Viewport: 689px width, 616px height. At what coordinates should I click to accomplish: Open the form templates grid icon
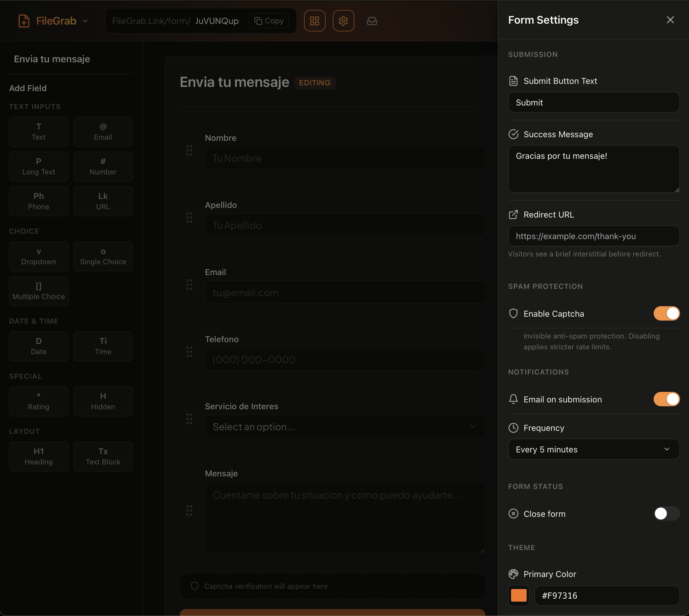pyautogui.click(x=315, y=21)
